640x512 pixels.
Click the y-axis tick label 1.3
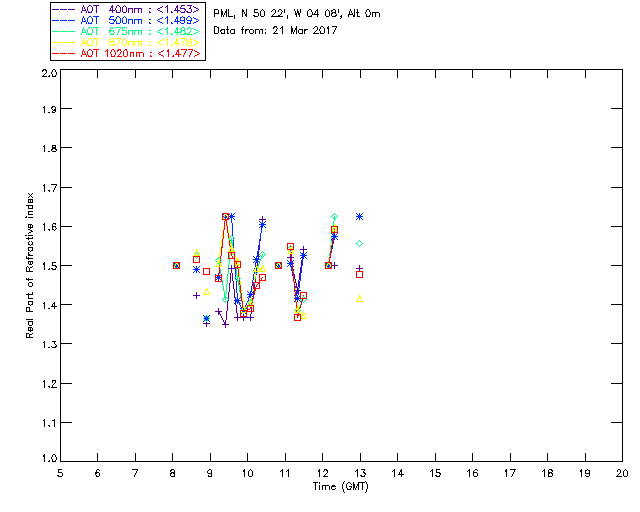click(x=49, y=344)
